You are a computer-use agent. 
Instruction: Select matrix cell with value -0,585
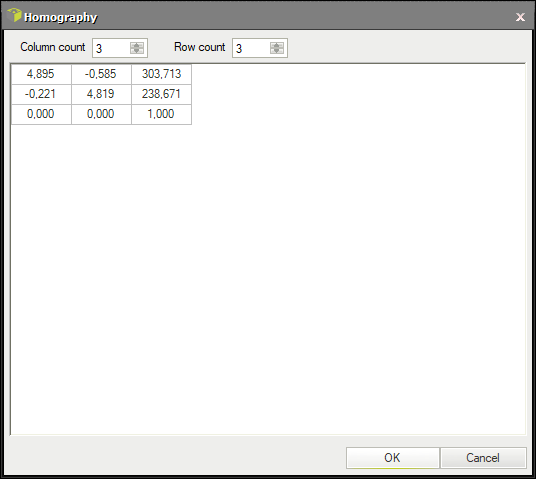(x=101, y=74)
